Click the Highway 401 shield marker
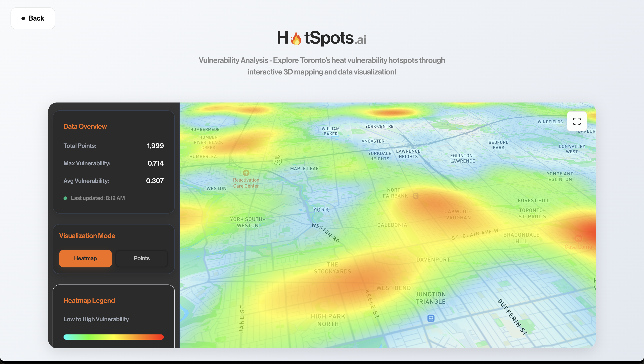 click(278, 160)
